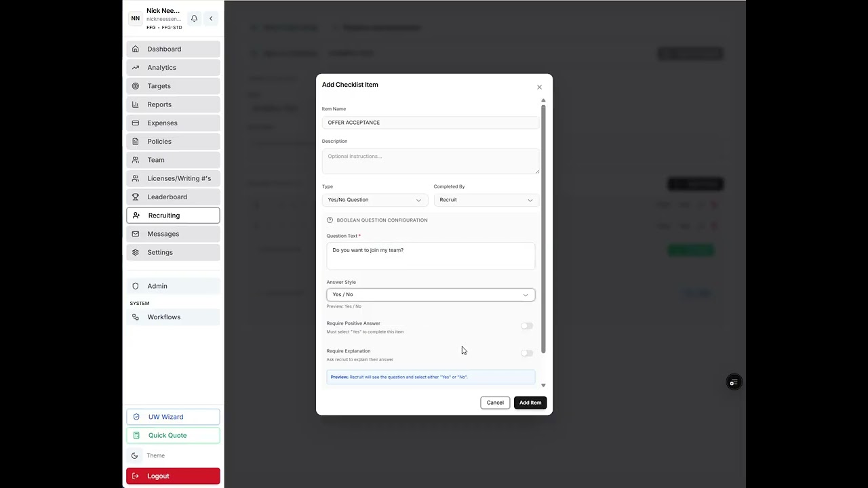Image resolution: width=868 pixels, height=488 pixels.
Task: Click the Leaderboard trophy icon
Action: 136,197
